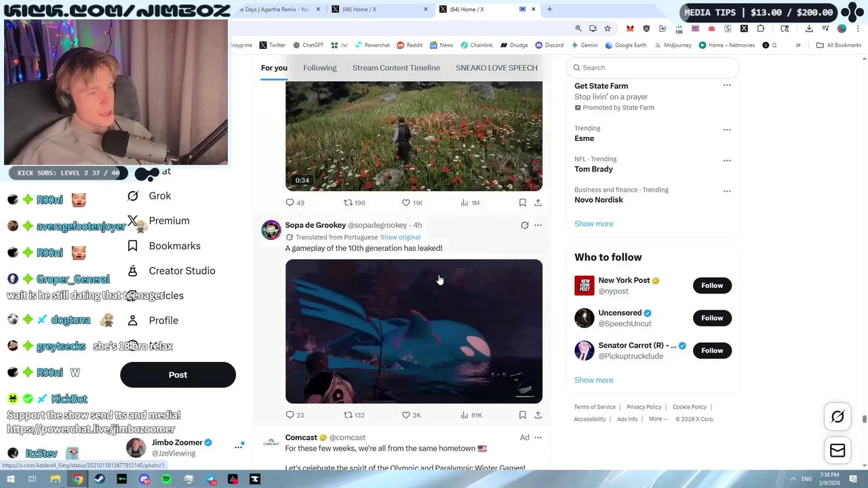Open the floating Messages envelope button
Image resolution: width=868 pixels, height=488 pixels.
point(837,451)
